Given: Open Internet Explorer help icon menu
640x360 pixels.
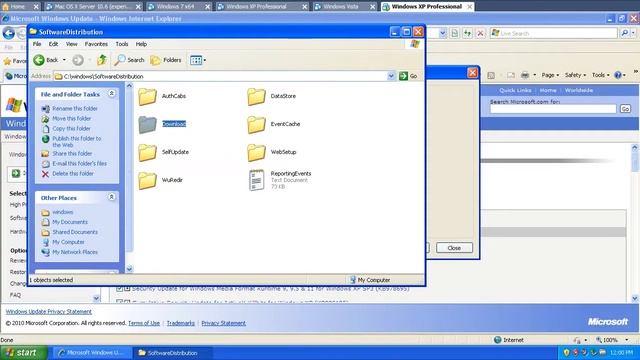Looking at the screenshot, I should coord(620,75).
